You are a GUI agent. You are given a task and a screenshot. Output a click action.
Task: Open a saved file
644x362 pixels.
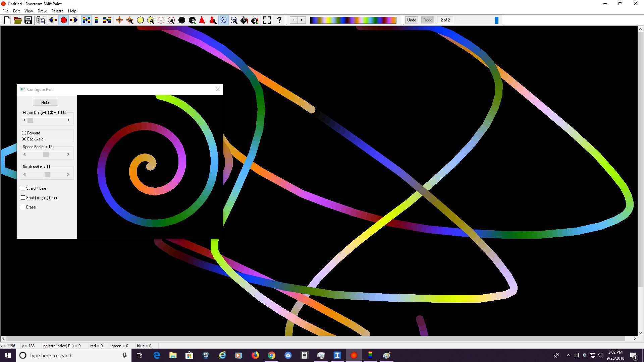[17, 20]
